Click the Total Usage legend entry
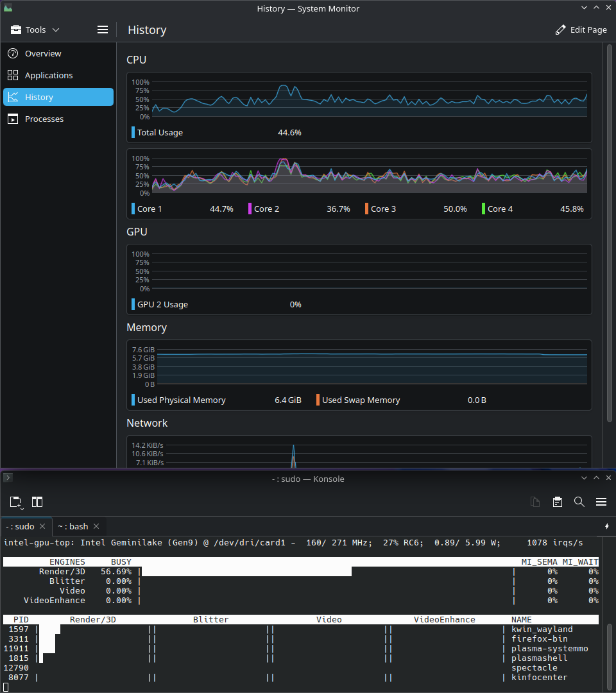Image resolution: width=616 pixels, height=693 pixels. [160, 133]
